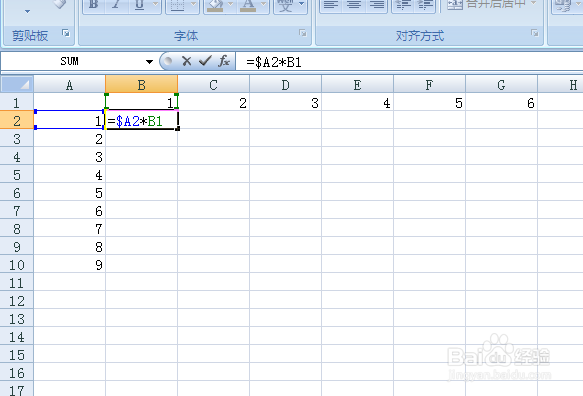Viewport: 583px width, 396px height.
Task: Toggle italic formatting in the font group
Action: pyautogui.click(x=117, y=5)
